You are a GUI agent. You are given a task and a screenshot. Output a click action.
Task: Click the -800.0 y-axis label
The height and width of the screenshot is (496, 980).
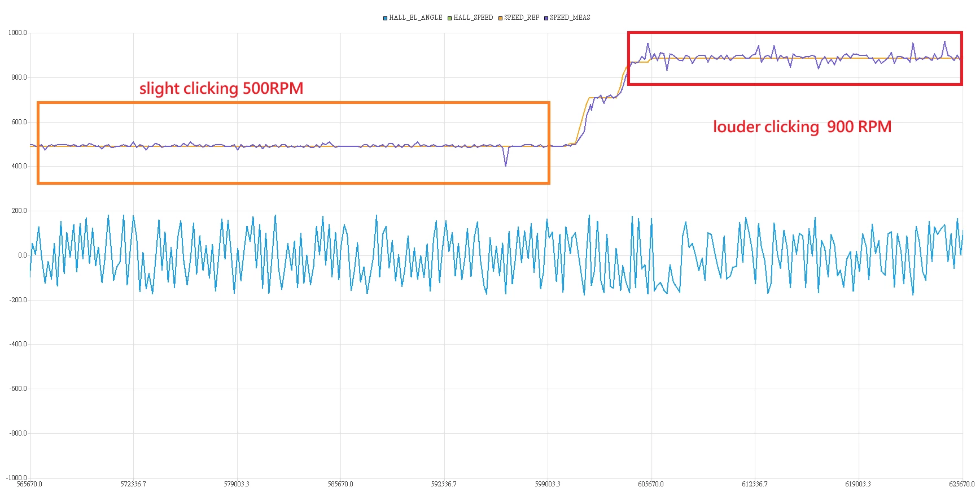click(18, 433)
